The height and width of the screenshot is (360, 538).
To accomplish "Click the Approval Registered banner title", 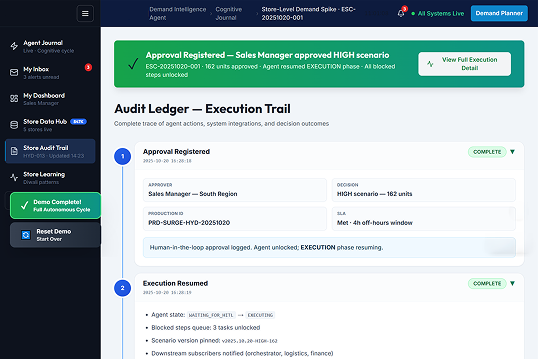I will point(267,55).
